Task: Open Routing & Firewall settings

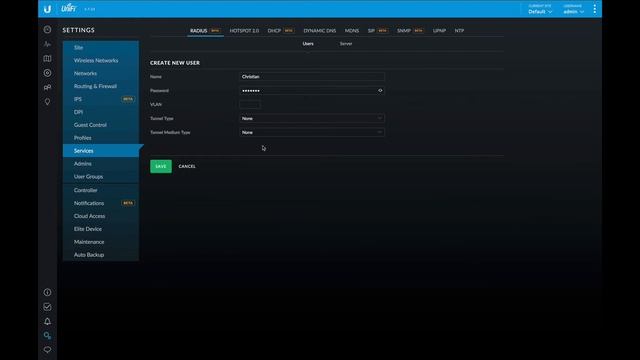Action: pos(101,87)
